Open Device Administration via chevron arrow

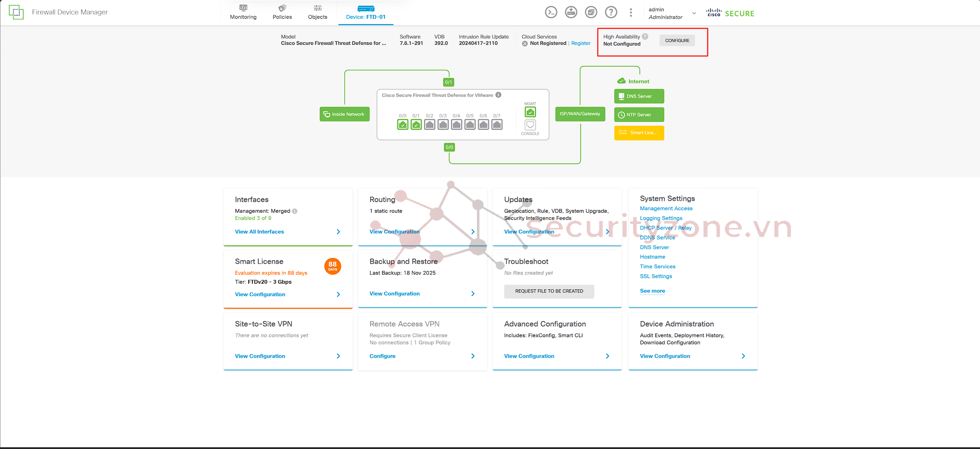(x=743, y=356)
